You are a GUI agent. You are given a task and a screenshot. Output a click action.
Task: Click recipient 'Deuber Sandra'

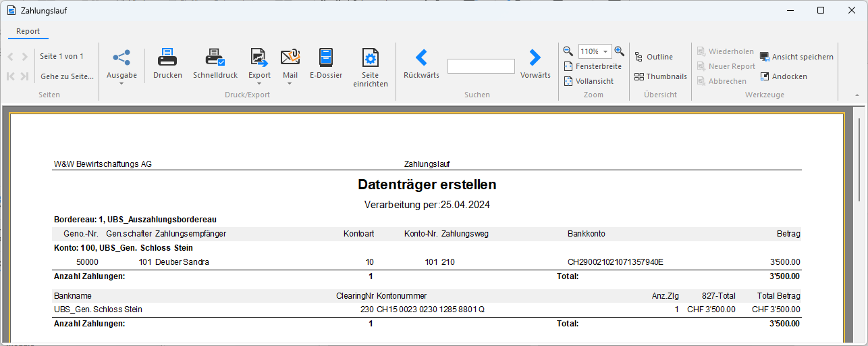coord(182,262)
